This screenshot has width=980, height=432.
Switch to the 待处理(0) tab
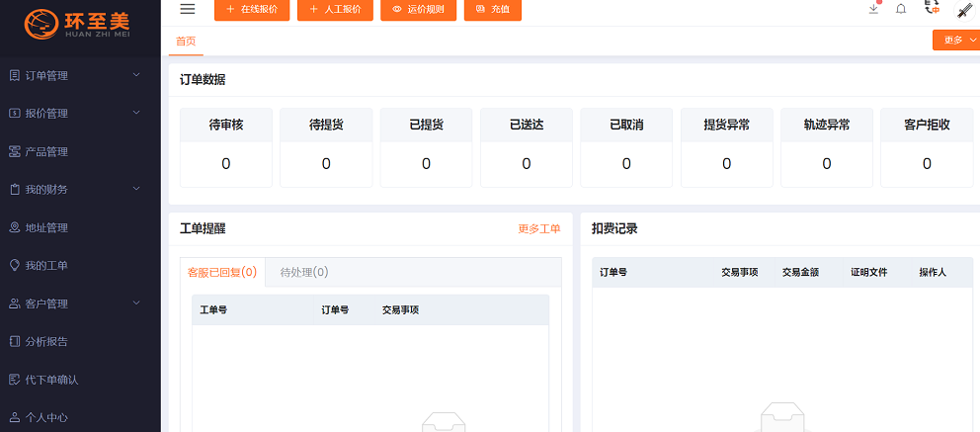tap(304, 272)
